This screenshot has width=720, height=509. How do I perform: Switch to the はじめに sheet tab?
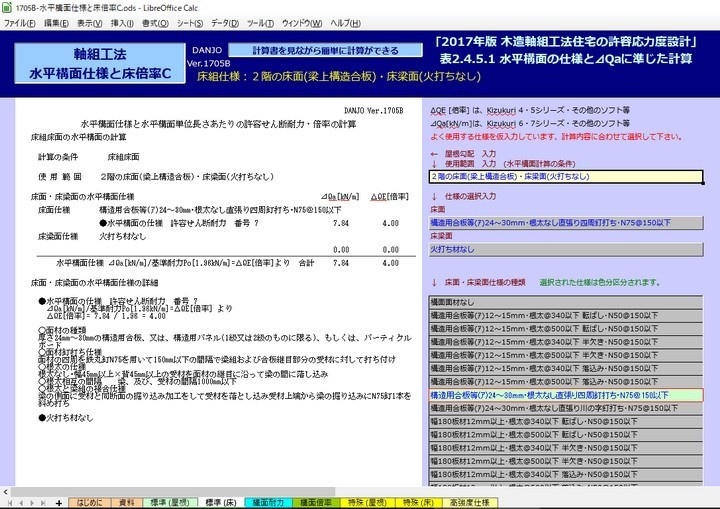[x=90, y=503]
